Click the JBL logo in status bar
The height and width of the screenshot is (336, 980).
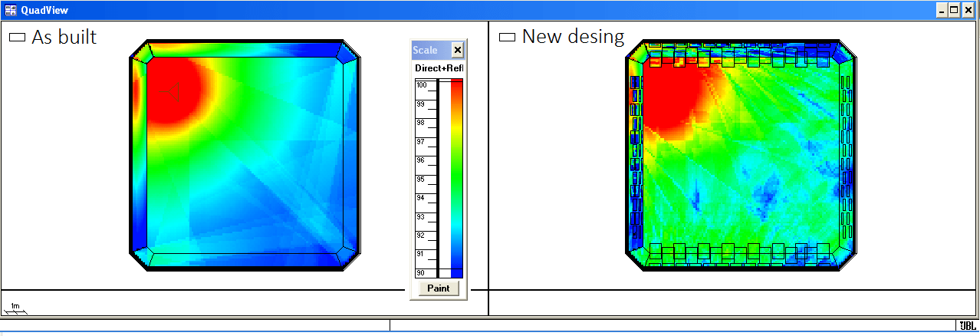pyautogui.click(x=967, y=325)
